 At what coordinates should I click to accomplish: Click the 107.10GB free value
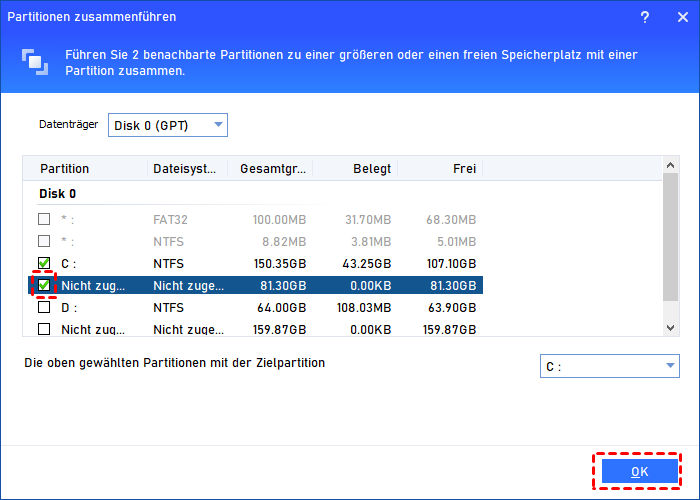tap(451, 263)
